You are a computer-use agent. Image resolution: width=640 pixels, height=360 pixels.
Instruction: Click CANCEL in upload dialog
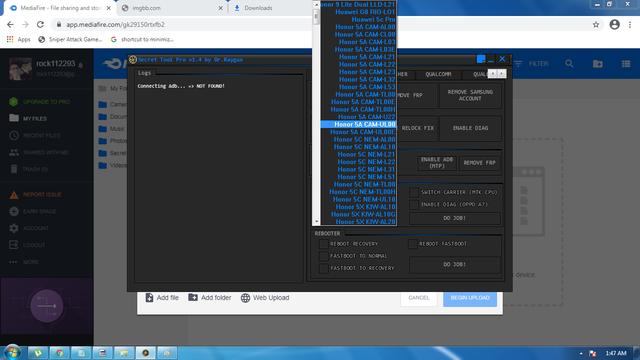[419, 298]
